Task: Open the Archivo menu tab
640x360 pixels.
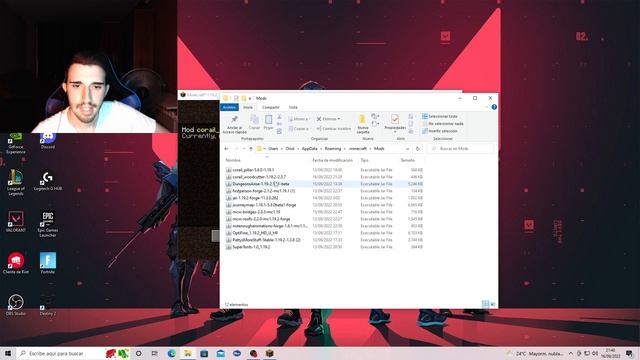Action: click(229, 107)
